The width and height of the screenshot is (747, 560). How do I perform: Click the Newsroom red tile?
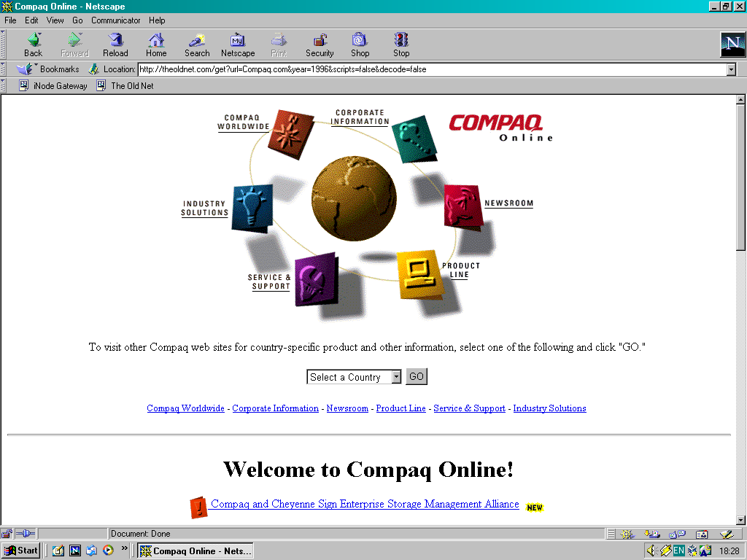pyautogui.click(x=463, y=207)
